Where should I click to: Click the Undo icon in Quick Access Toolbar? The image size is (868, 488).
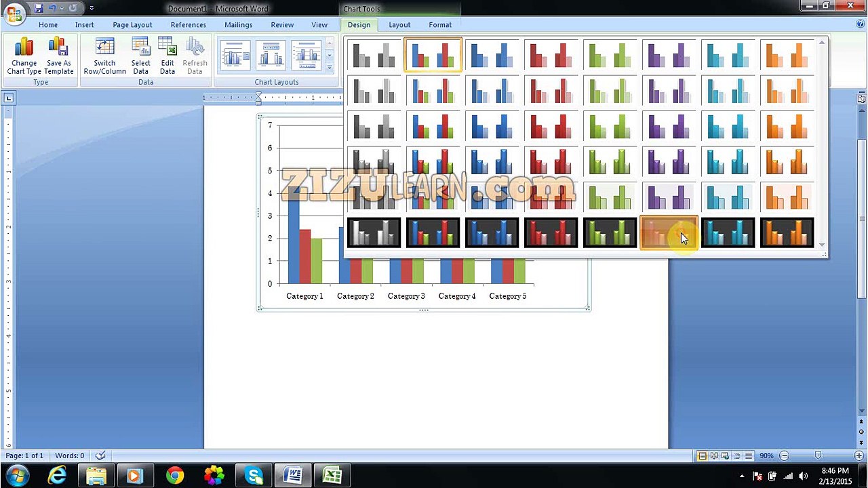tap(52, 8)
